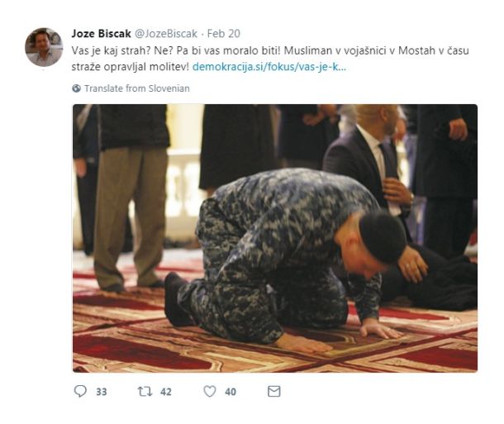
Task: Like the tweet with the heart icon
Action: (210, 391)
